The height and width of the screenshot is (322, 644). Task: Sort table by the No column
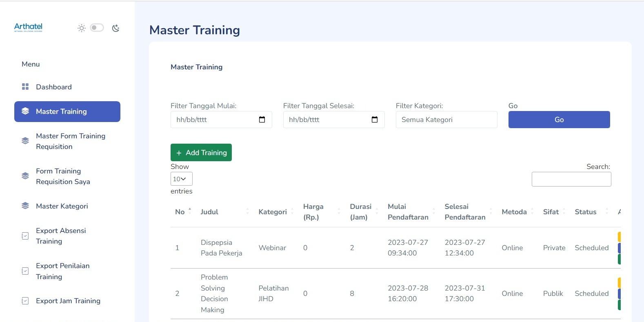tap(180, 212)
